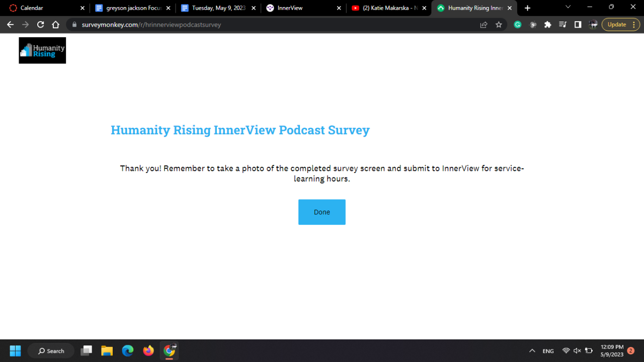Go back to the previous page
The image size is (644, 362).
(10, 25)
